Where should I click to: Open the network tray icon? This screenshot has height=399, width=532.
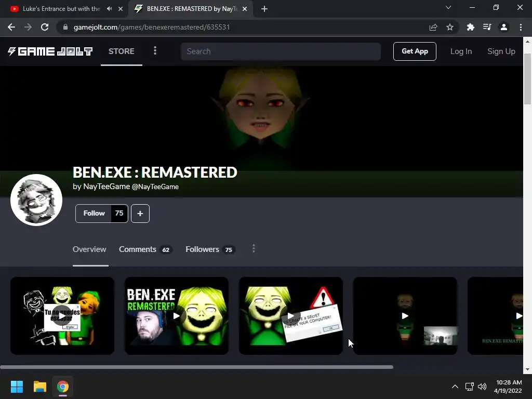pos(469,387)
